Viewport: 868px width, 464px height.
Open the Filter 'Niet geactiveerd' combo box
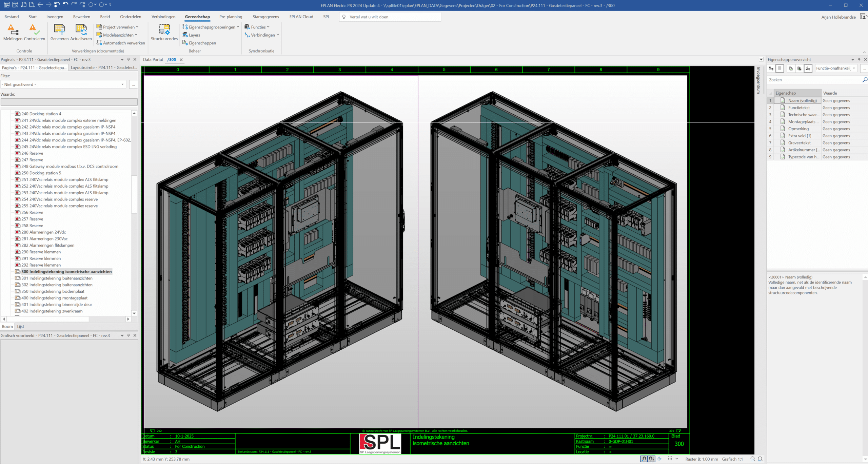(x=63, y=84)
